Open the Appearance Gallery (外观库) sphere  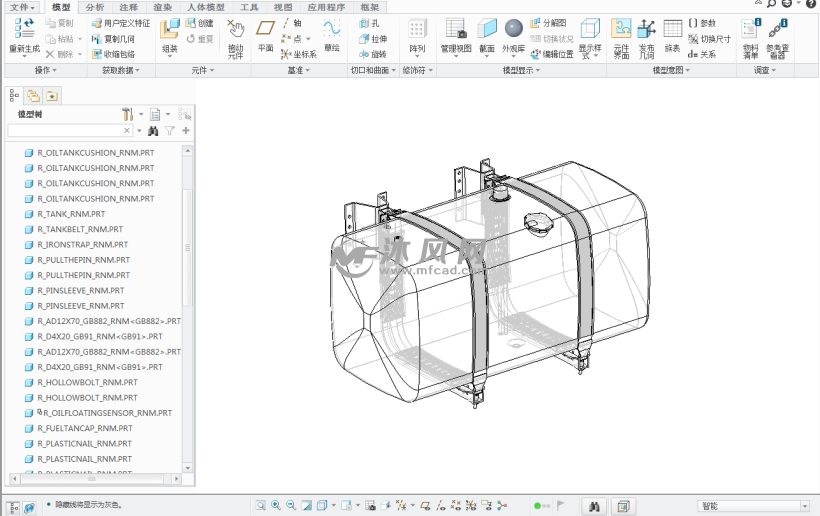click(x=514, y=29)
